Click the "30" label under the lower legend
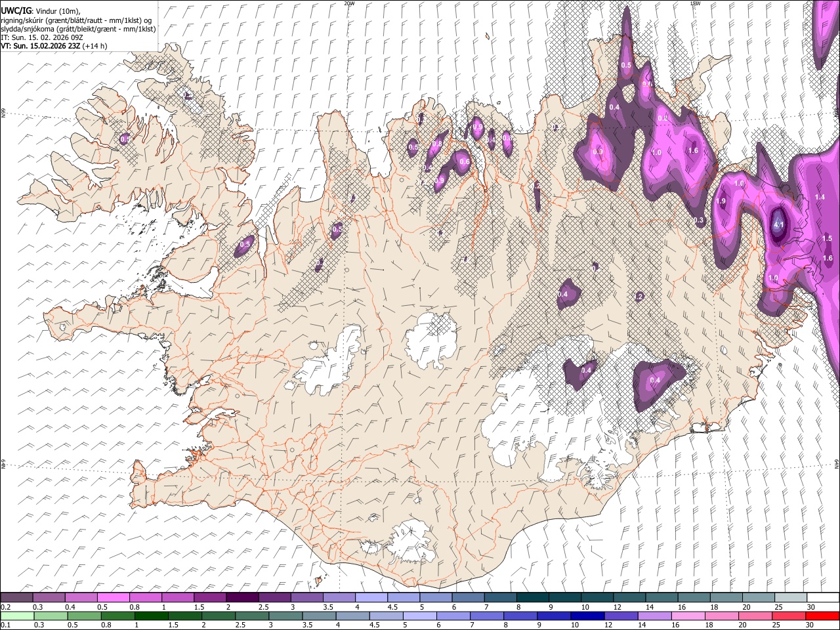The height and width of the screenshot is (630, 840). [810, 625]
